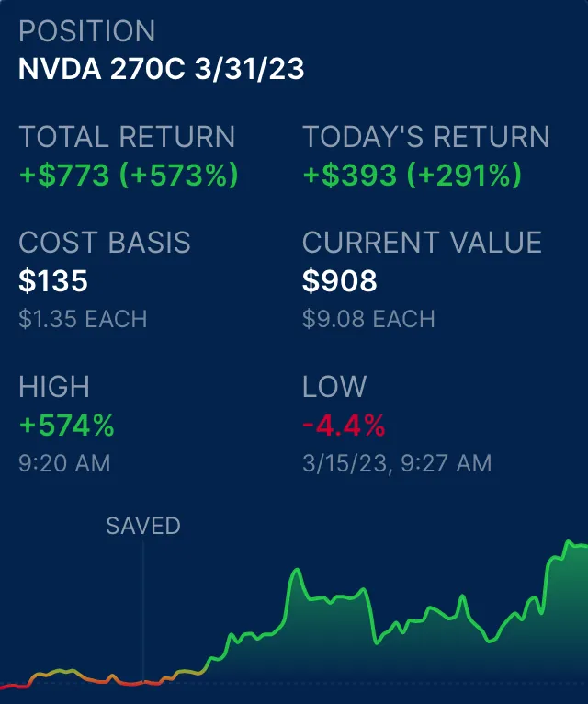The height and width of the screenshot is (704, 588).
Task: Tap the $9.08 EACH price text
Action: tap(368, 319)
